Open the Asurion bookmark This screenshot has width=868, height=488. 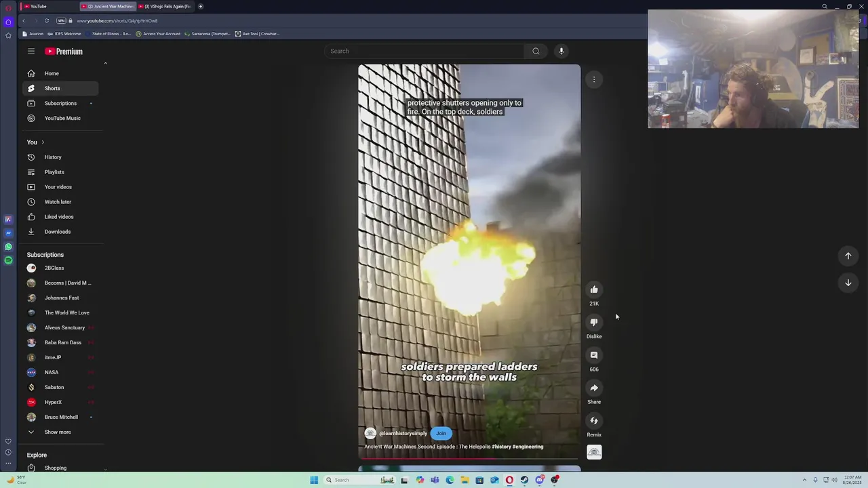[33, 34]
